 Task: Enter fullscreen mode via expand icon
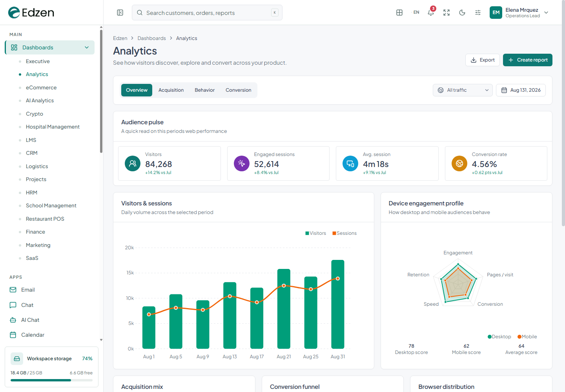pyautogui.click(x=447, y=13)
